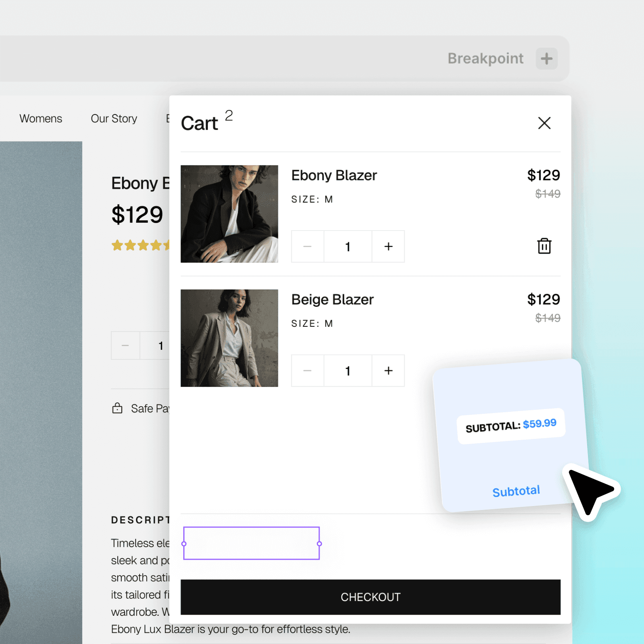The width and height of the screenshot is (644, 644).
Task: Click the SUBTOTAL: $59.99 element
Action: click(511, 426)
